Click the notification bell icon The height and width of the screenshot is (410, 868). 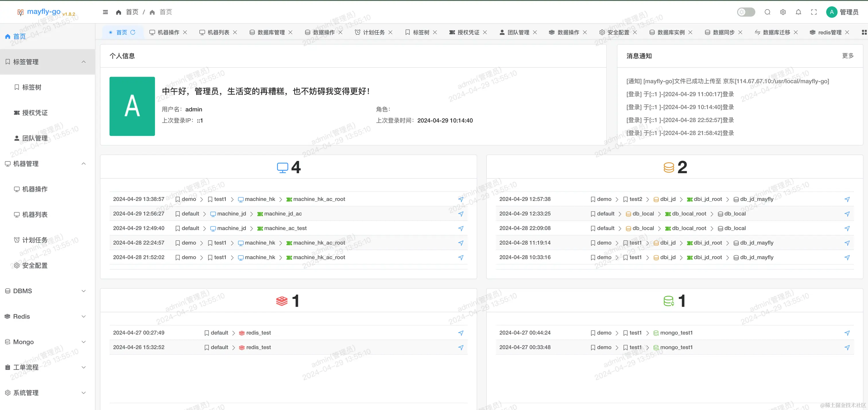coord(798,12)
